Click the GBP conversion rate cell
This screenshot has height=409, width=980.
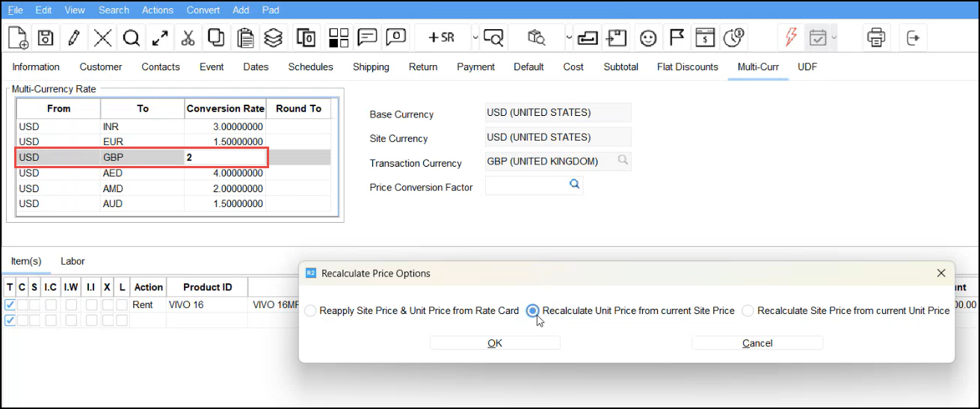[224, 158]
